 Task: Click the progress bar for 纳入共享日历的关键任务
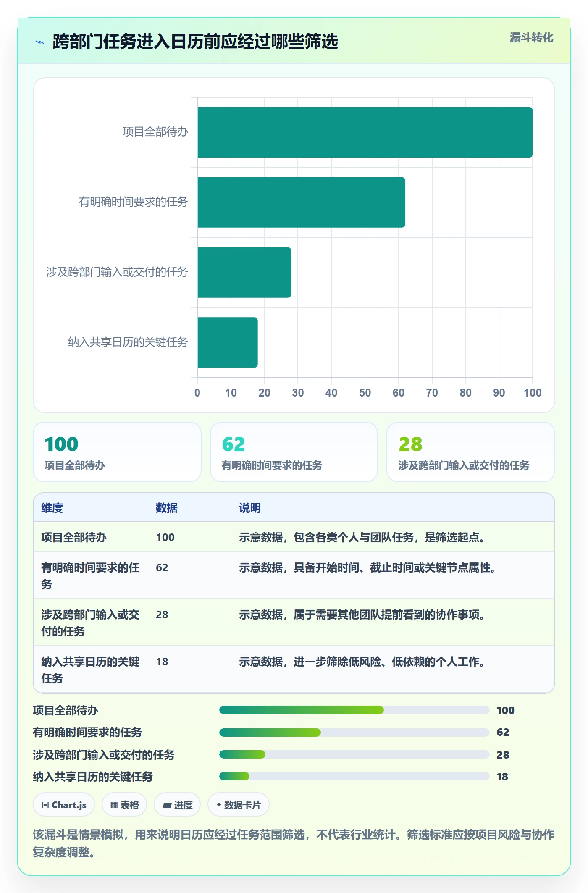coord(354,776)
